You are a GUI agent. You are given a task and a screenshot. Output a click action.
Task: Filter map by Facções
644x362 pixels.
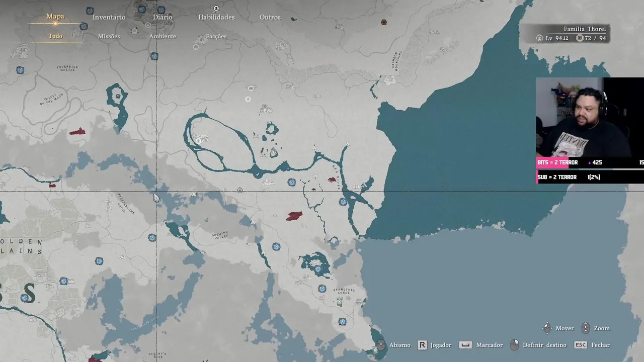216,36
